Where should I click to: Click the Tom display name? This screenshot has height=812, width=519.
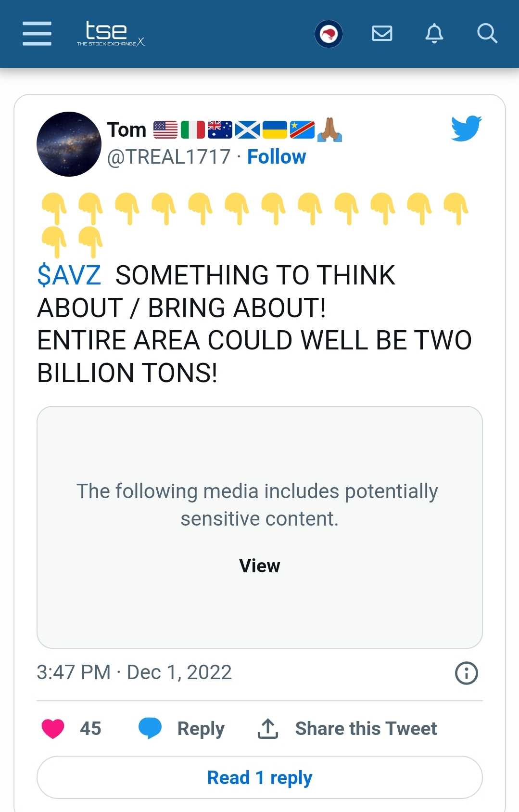[127, 130]
